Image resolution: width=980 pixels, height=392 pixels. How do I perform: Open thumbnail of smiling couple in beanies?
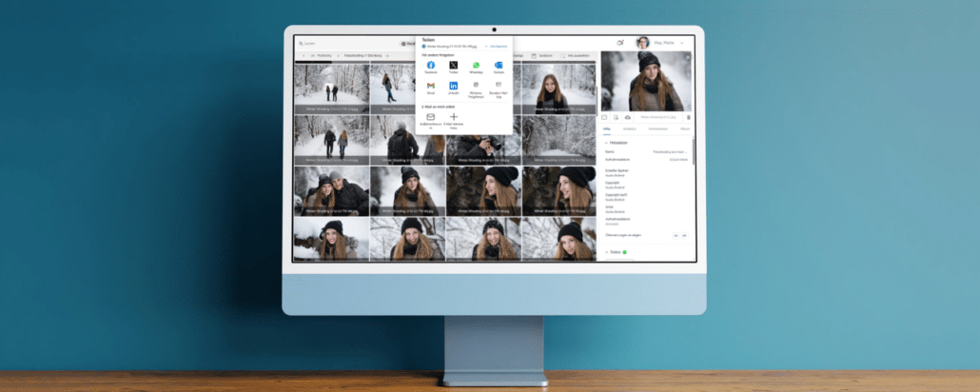point(331,190)
